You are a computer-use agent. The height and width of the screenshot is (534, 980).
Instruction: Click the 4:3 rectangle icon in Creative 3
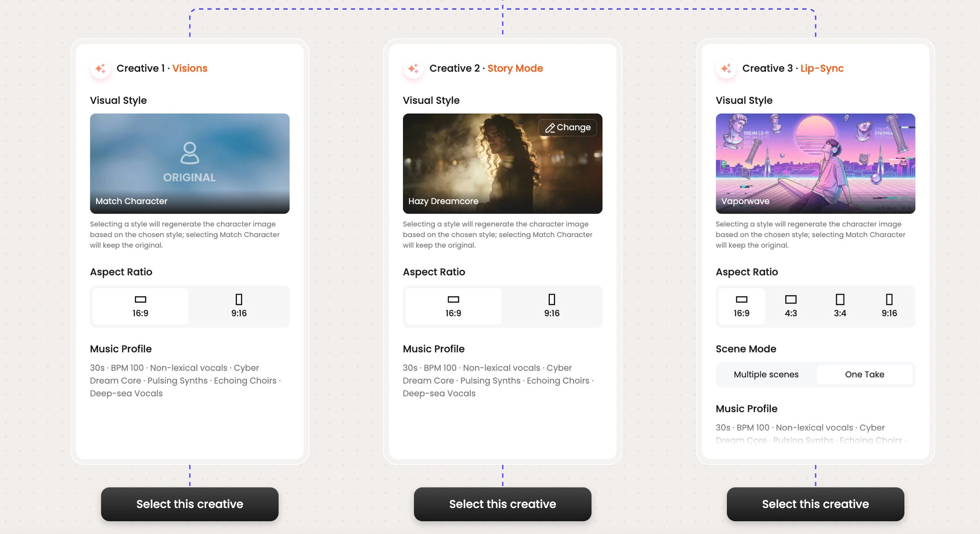tap(791, 299)
